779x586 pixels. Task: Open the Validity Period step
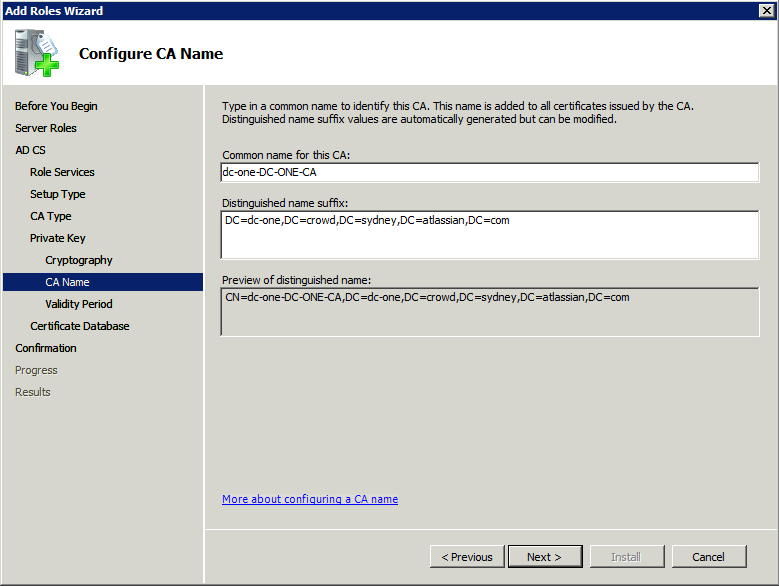[78, 304]
